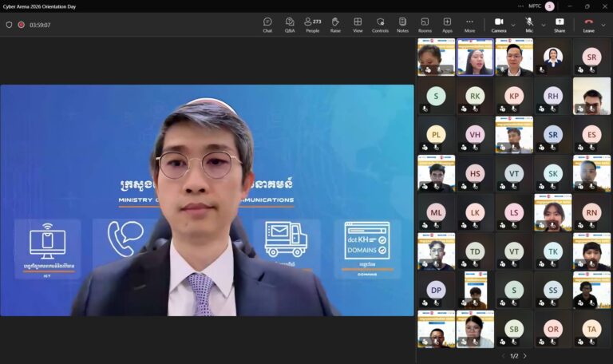613x364 pixels.
Task: Select the tile with circular profile photo
Action: click(553, 57)
